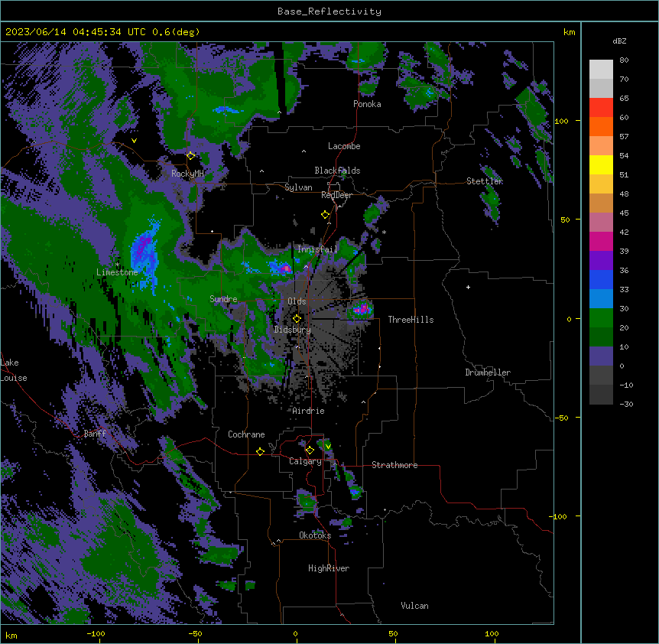Click the Base_Reflectivity title text
Image resolution: width=659 pixels, height=644 pixels.
click(x=329, y=11)
